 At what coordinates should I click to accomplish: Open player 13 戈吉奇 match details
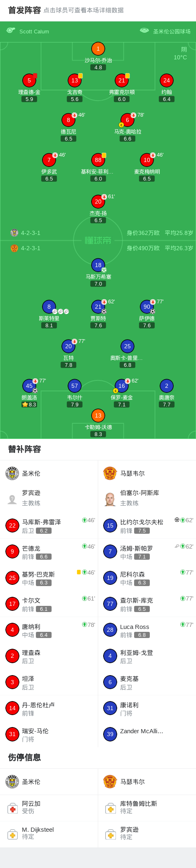(75, 80)
